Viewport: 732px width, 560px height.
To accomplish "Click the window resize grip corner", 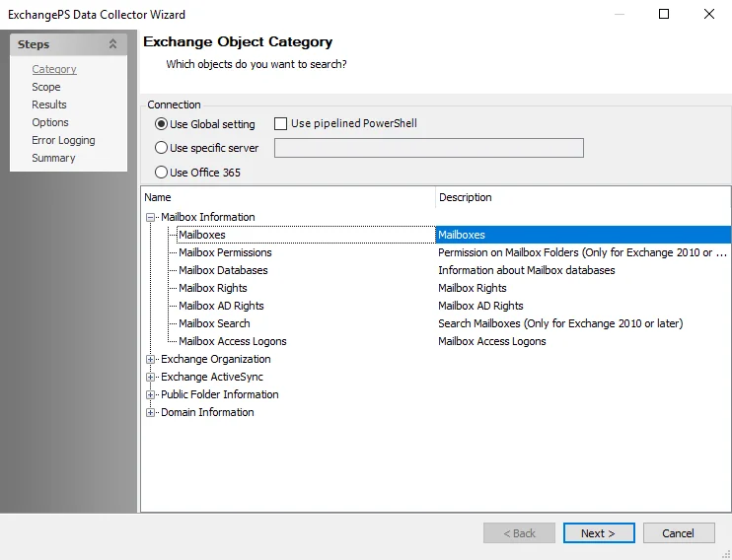I will click(726, 554).
